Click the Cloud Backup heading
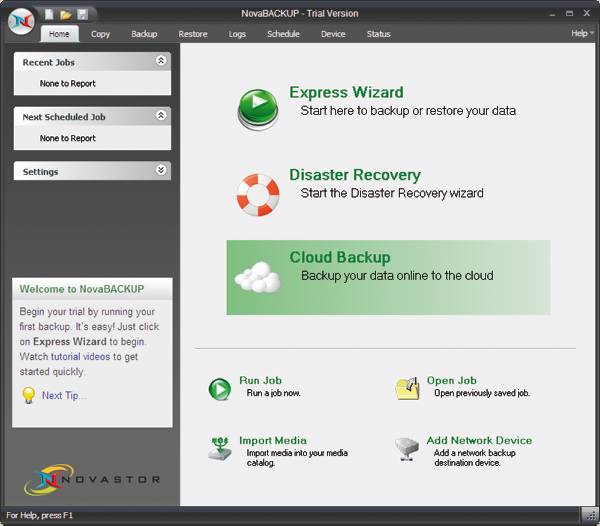This screenshot has height=526, width=600. coord(340,257)
